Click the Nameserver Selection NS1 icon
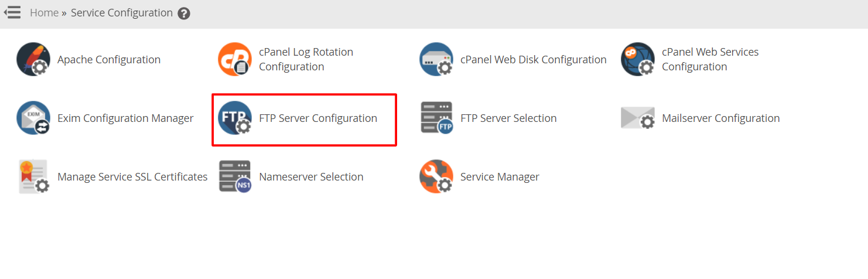The height and width of the screenshot is (279, 868). click(x=235, y=176)
